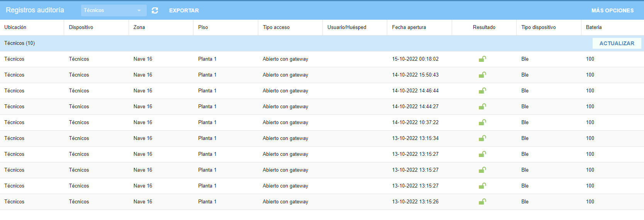This screenshot has width=644, height=220.
Task: Click the Resultado column header
Action: 484,27
